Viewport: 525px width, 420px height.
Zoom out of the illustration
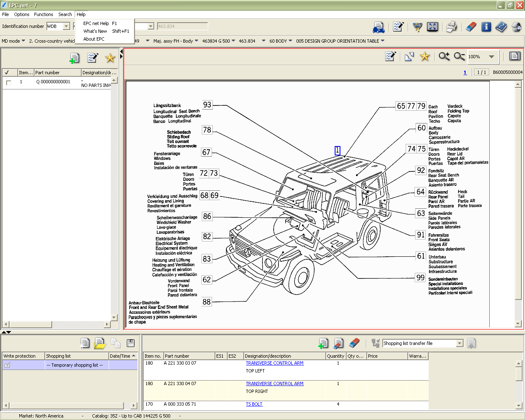point(459,56)
